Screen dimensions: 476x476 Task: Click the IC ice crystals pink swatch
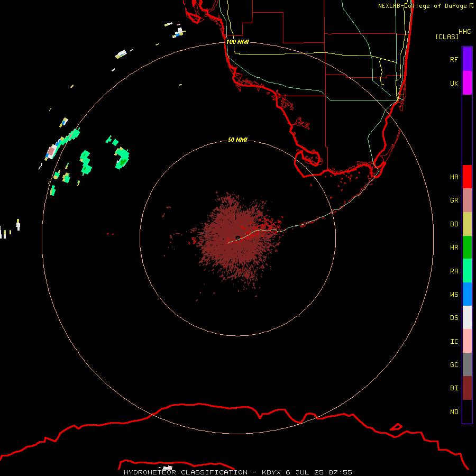pos(467,341)
